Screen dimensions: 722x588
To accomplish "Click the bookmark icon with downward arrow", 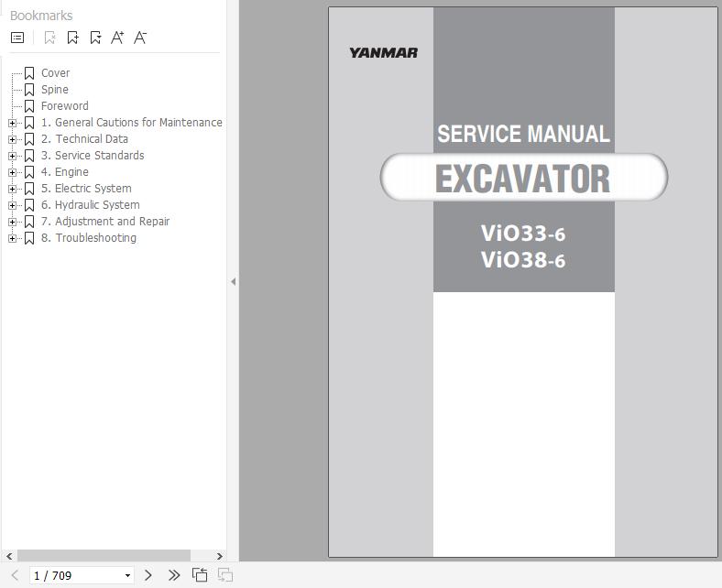I will click(95, 38).
